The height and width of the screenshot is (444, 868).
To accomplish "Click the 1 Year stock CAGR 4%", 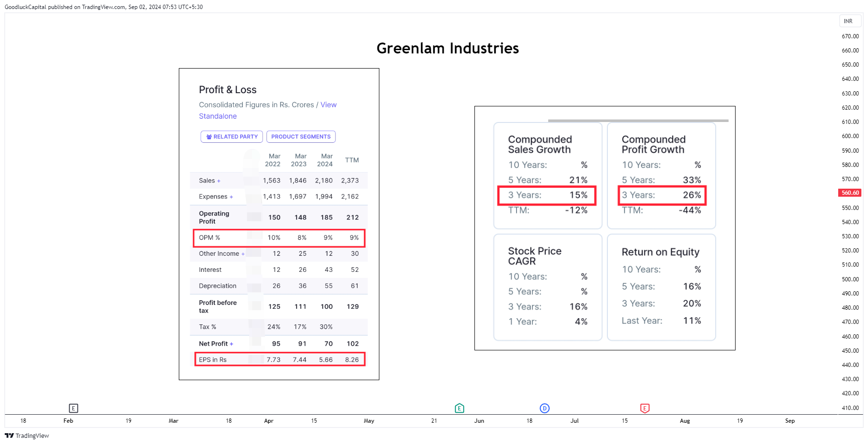I will (x=581, y=322).
